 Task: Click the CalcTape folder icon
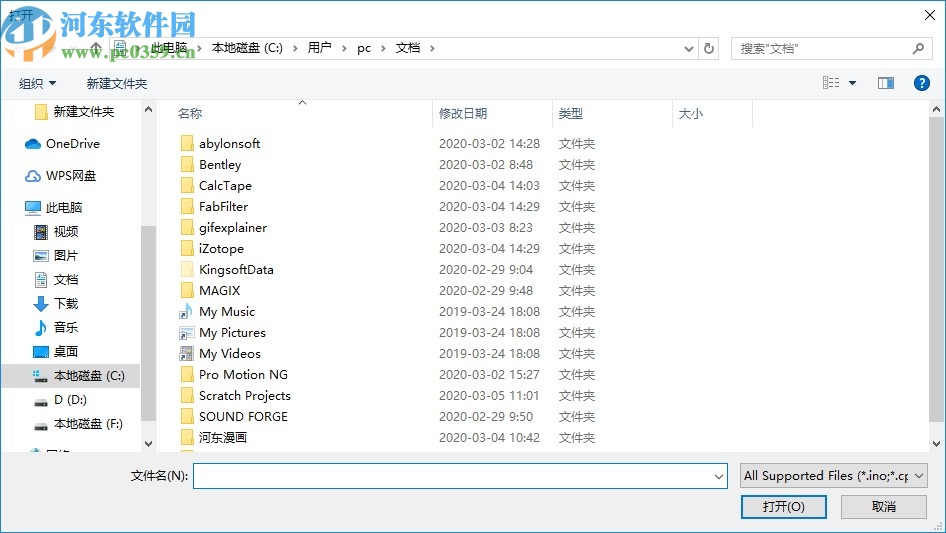click(187, 185)
